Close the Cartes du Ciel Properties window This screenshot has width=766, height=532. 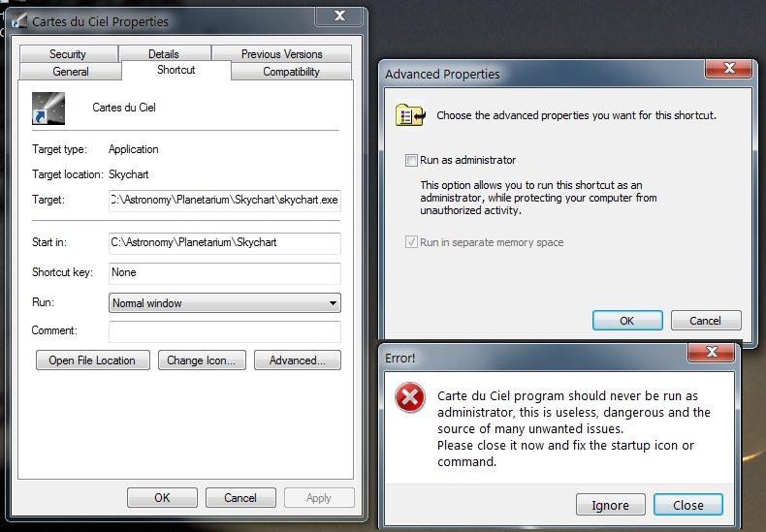pyautogui.click(x=339, y=16)
